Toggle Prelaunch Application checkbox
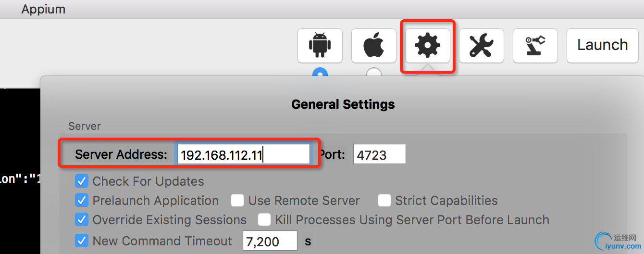 (82, 201)
